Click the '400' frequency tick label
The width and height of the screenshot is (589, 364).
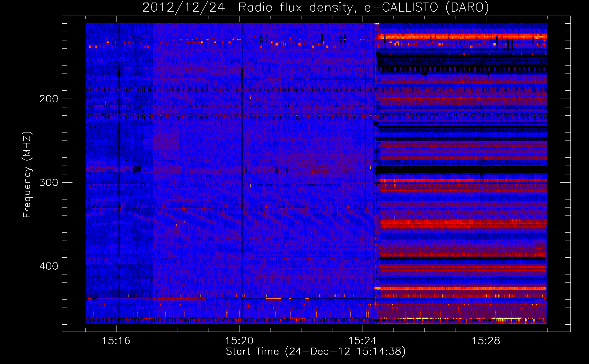48,266
